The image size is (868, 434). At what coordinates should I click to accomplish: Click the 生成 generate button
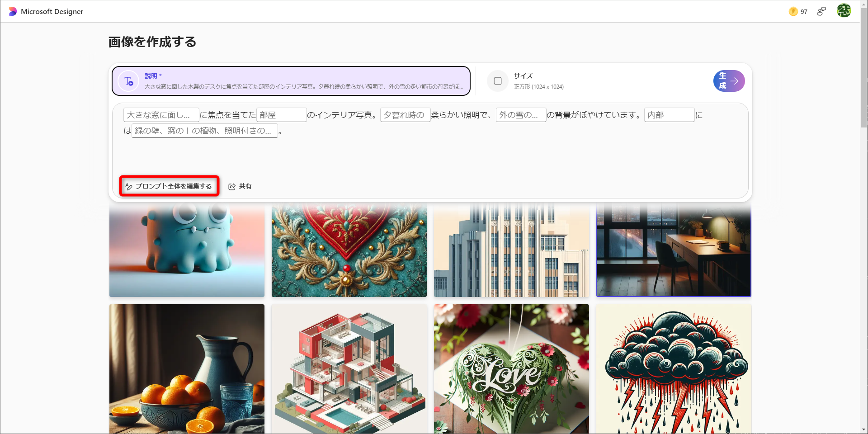coord(729,80)
